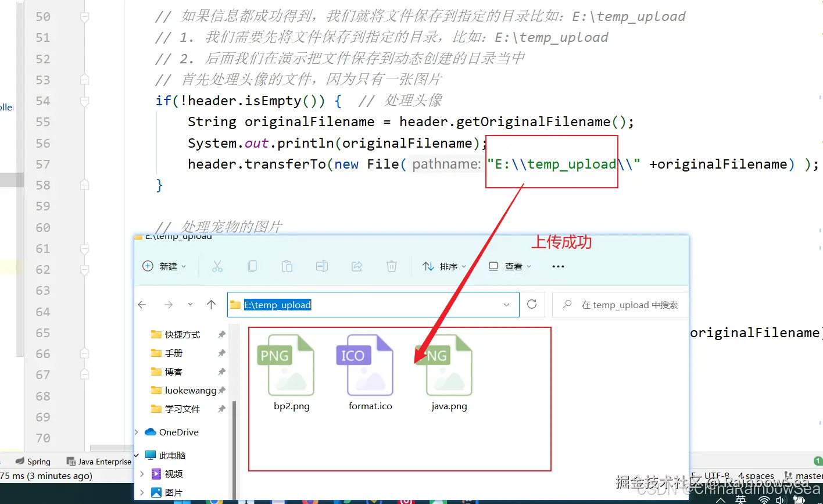Click the transferTo method on line 57
This screenshot has height=504, width=823.
(285, 164)
